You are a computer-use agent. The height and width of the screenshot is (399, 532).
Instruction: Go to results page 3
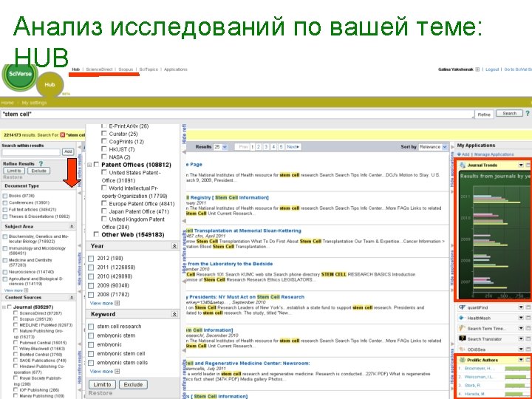point(266,147)
